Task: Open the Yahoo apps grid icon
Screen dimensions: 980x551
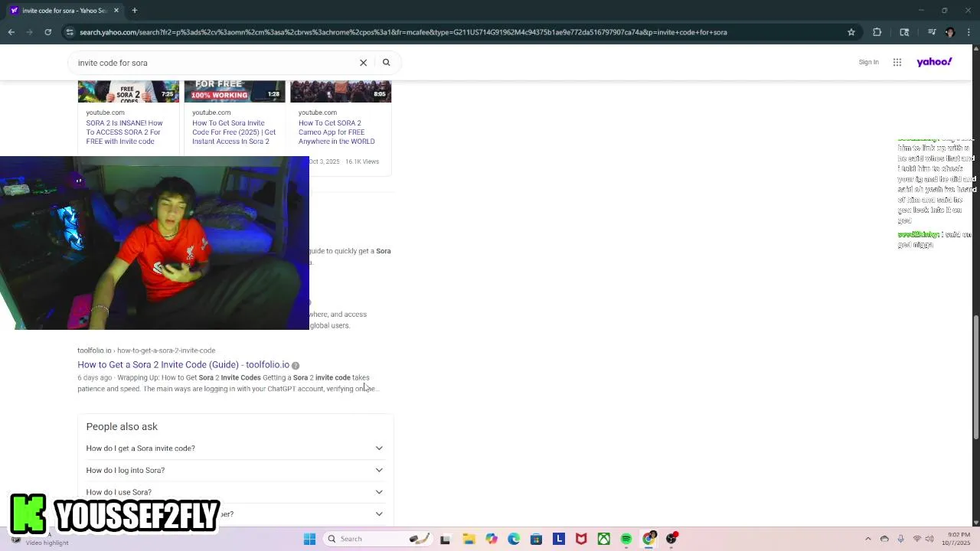Action: click(897, 63)
